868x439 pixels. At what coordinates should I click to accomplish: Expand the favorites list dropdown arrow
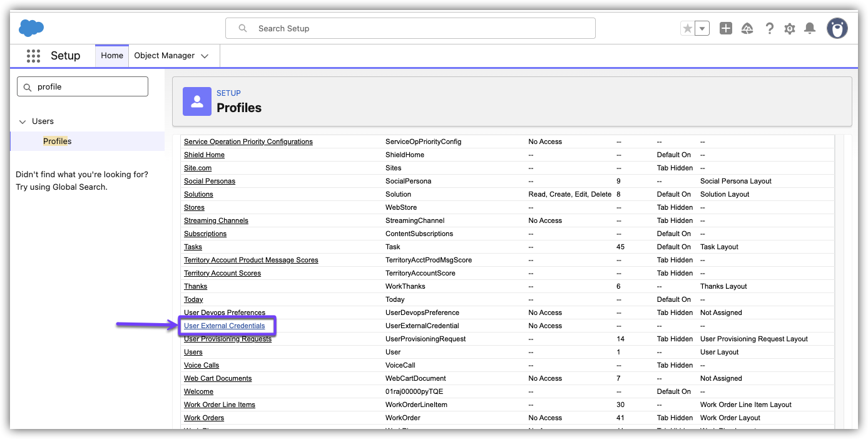tap(702, 28)
